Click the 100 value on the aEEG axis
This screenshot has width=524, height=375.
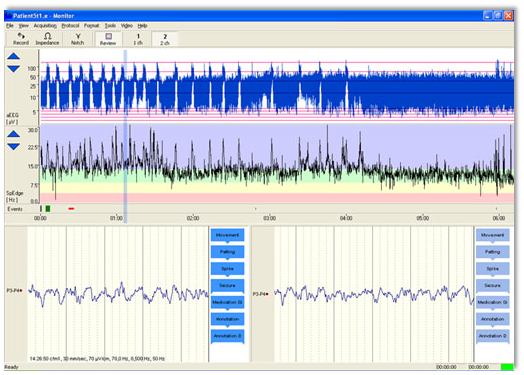pos(32,69)
